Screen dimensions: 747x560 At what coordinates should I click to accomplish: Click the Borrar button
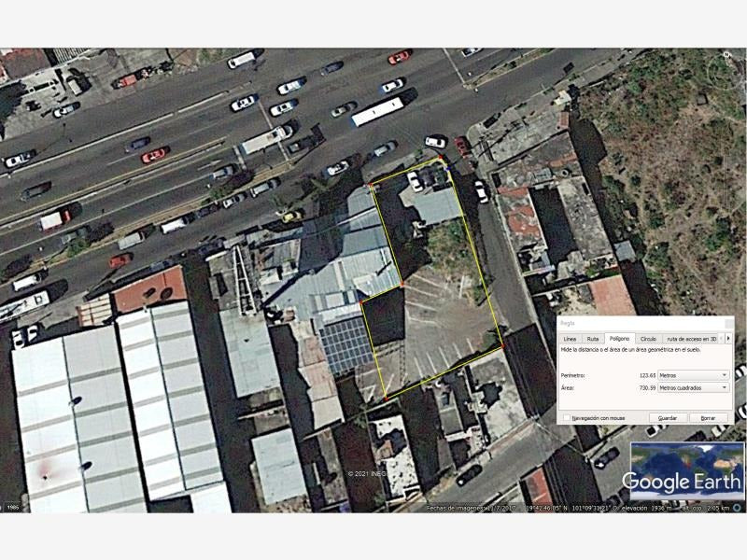[709, 417]
